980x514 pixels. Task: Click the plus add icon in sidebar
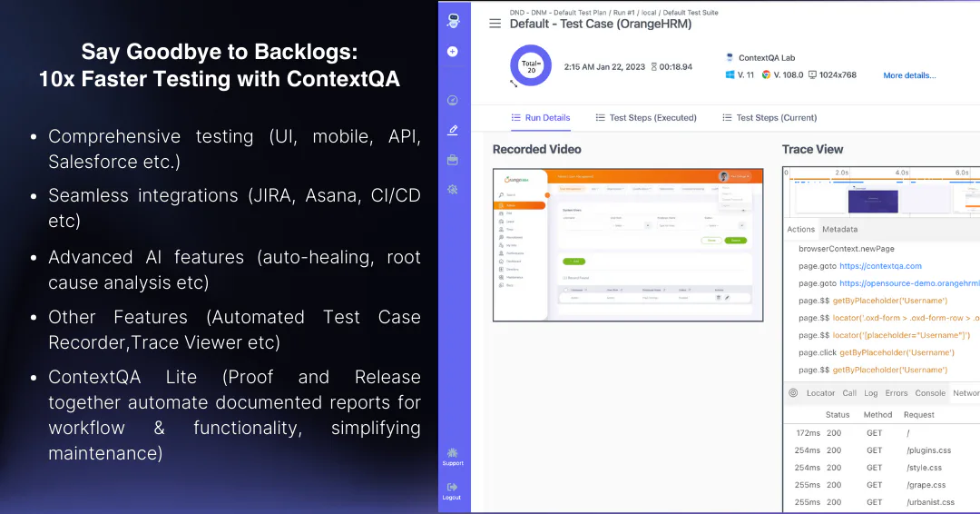point(453,51)
